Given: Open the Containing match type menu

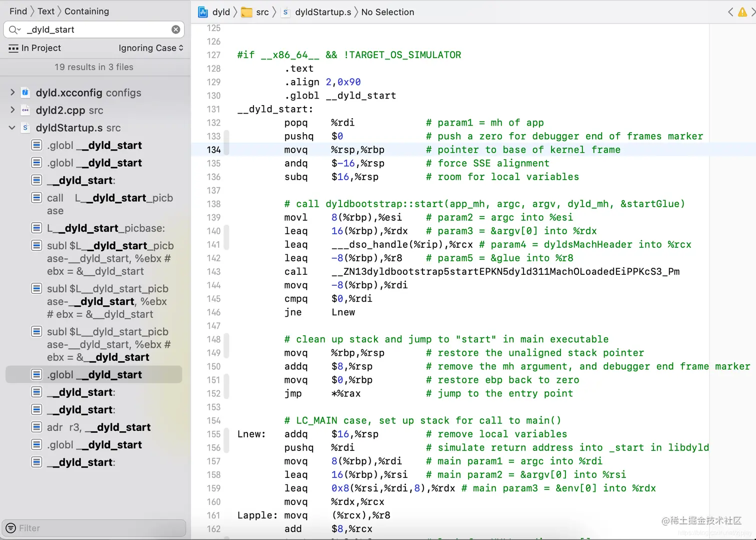Looking at the screenshot, I should [86, 11].
